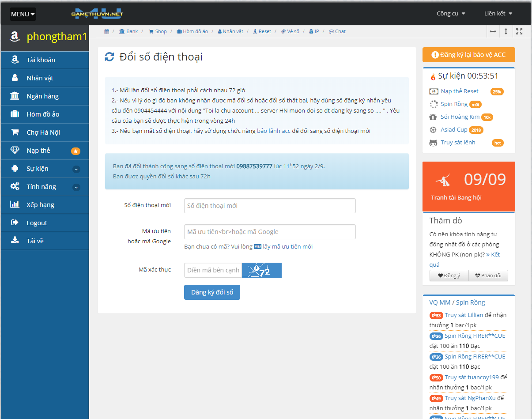The width and height of the screenshot is (532, 419).
Task: Open the MENU dropdown
Action: click(x=23, y=14)
